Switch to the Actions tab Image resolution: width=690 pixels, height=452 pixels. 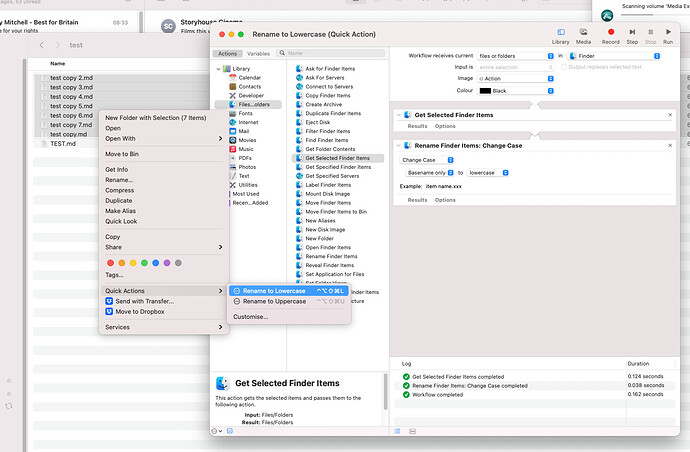click(228, 54)
